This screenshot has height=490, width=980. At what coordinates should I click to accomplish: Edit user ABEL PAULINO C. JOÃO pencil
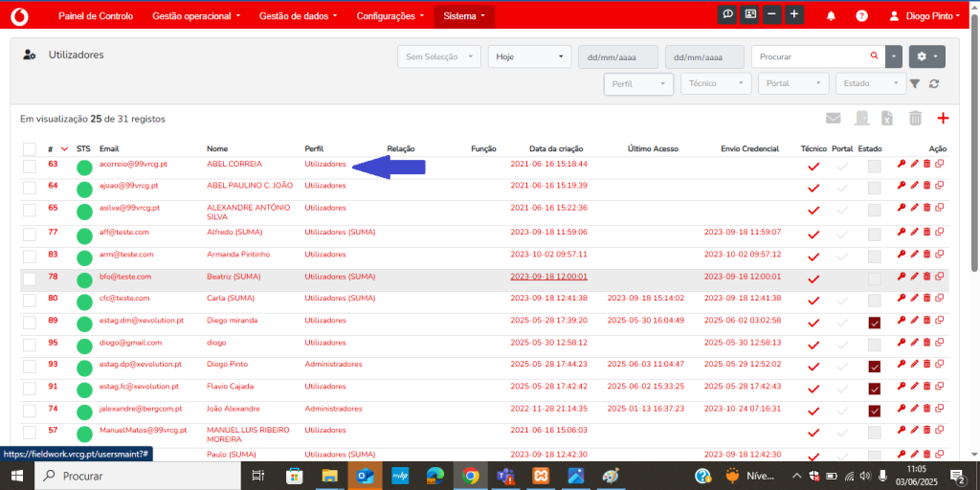coord(914,186)
